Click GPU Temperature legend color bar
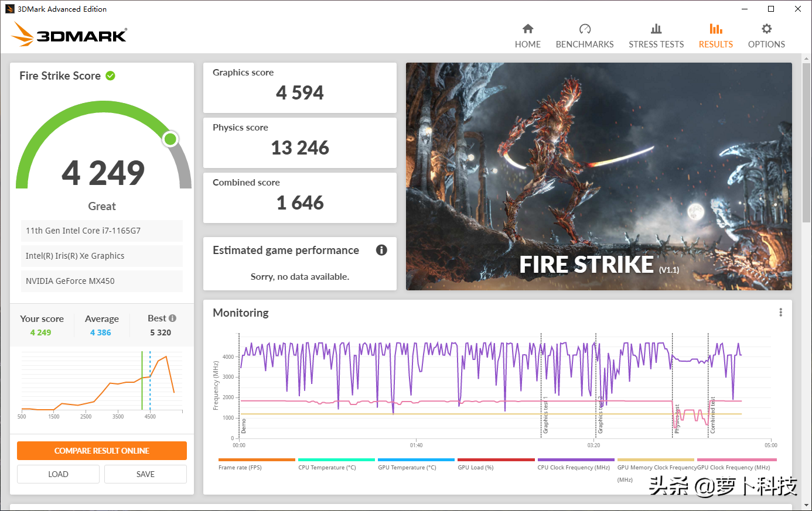 (x=416, y=460)
